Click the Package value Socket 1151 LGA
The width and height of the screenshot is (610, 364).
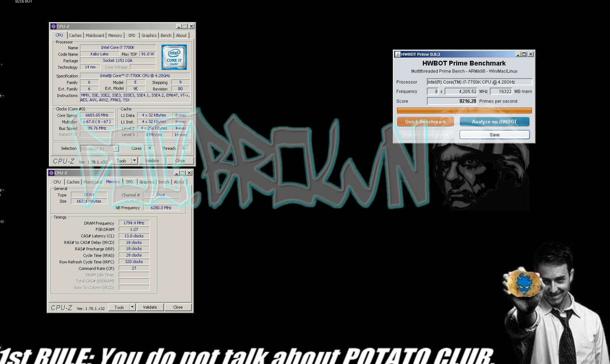pos(118,60)
